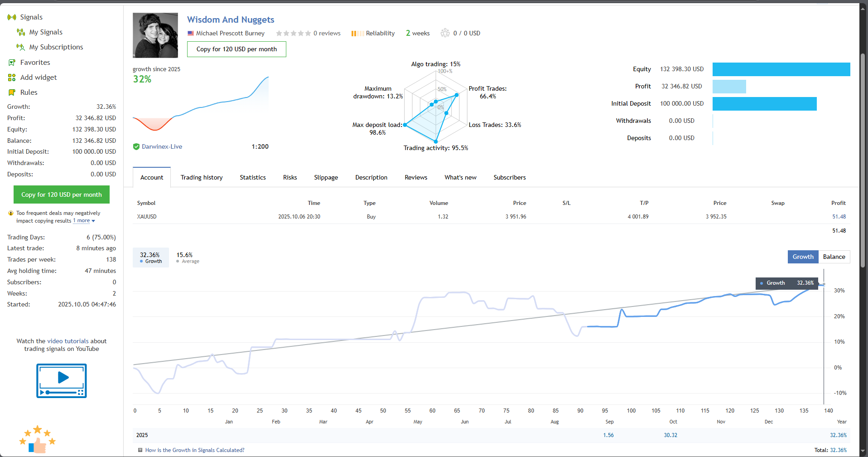
Task: Click the thumbs-up stars rating icon
Action: 38,439
